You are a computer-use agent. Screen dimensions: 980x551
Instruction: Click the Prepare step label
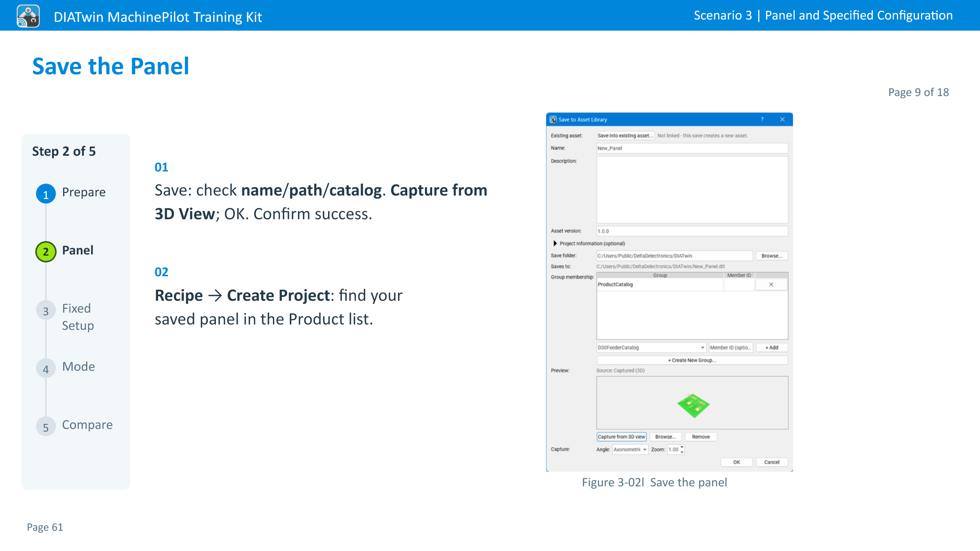(x=84, y=192)
